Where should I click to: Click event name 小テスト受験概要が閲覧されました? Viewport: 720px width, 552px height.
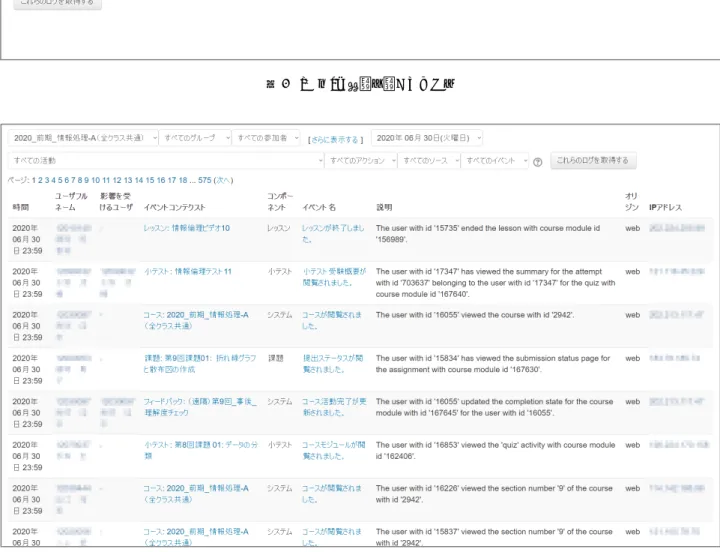(334, 277)
